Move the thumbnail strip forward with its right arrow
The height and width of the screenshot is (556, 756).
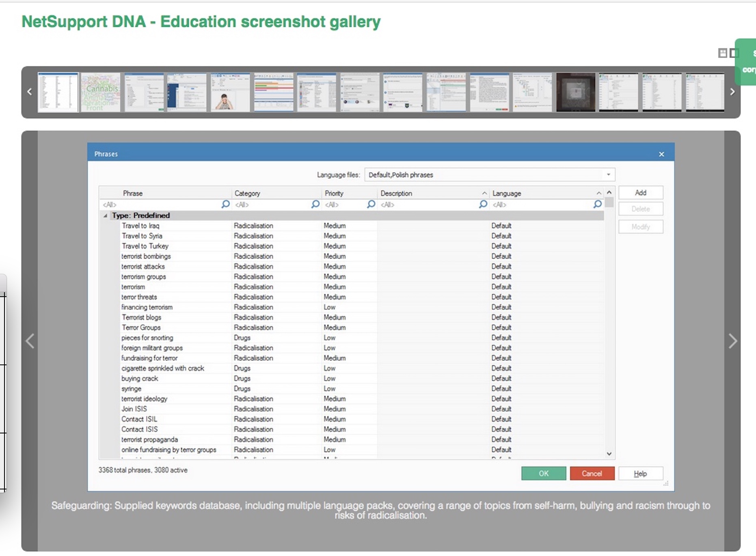(732, 92)
